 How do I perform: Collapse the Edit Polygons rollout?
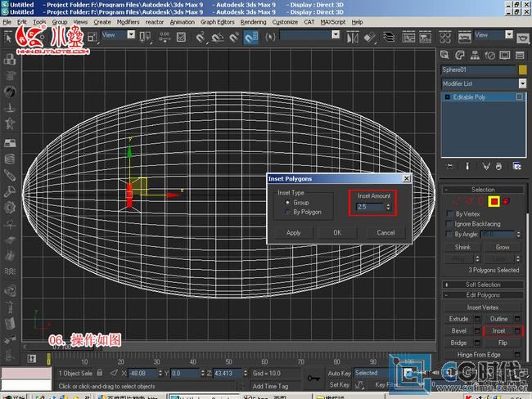483,295
